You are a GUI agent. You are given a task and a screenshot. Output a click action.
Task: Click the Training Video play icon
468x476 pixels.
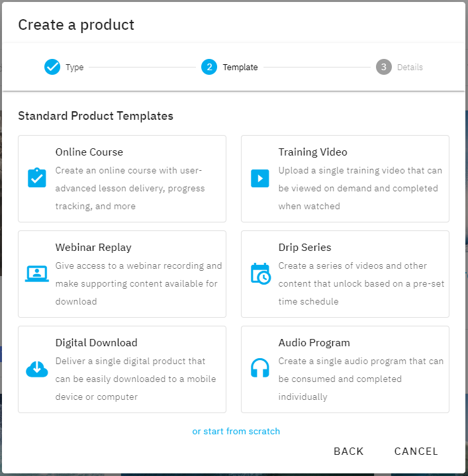tap(259, 179)
